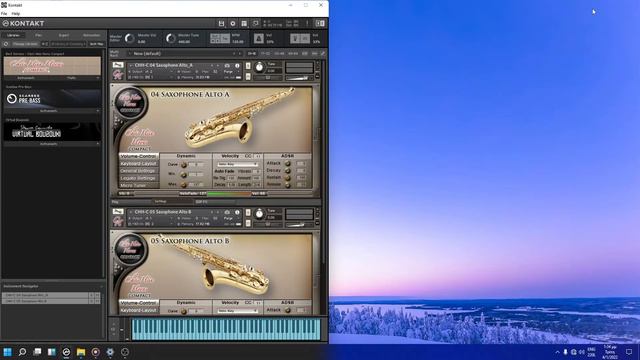Open the Help menu in Kontakt

click(x=16, y=13)
